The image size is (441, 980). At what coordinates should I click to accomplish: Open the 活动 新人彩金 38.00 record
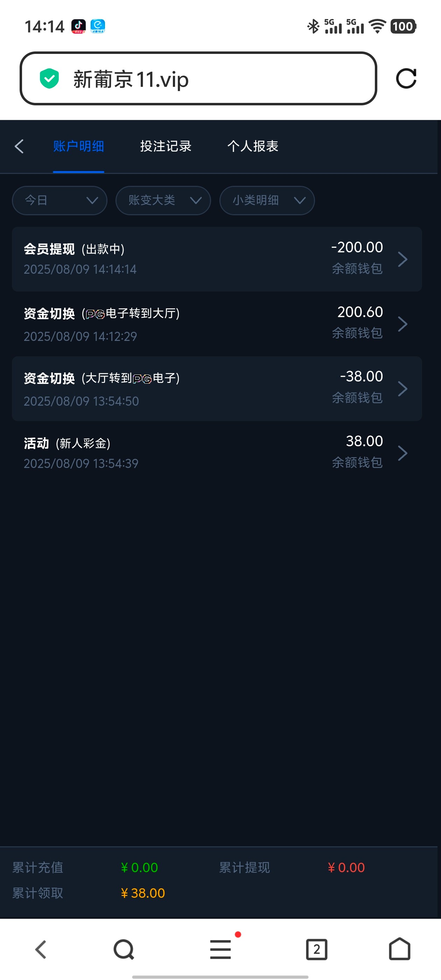217,453
